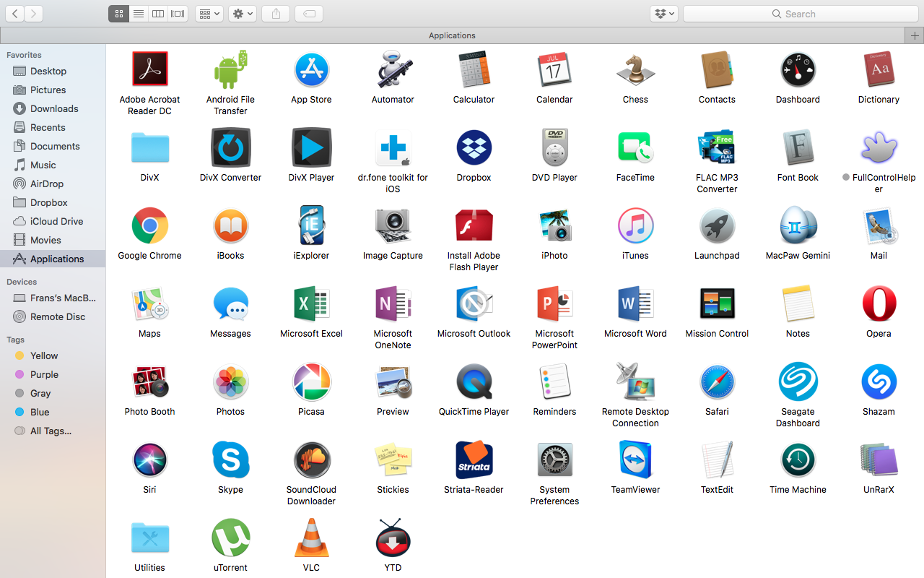Click the Calculator app icon
This screenshot has height=578, width=924.
[x=474, y=69]
